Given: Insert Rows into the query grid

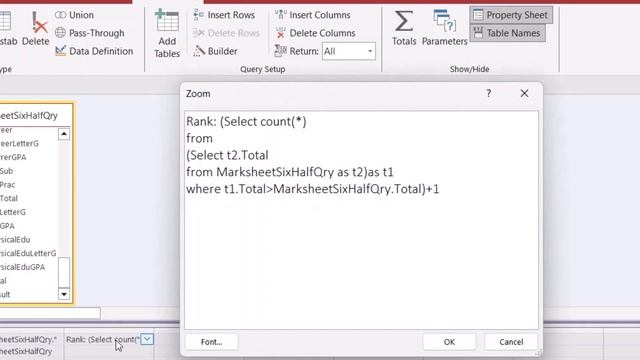Looking at the screenshot, I should pyautogui.click(x=224, y=15).
